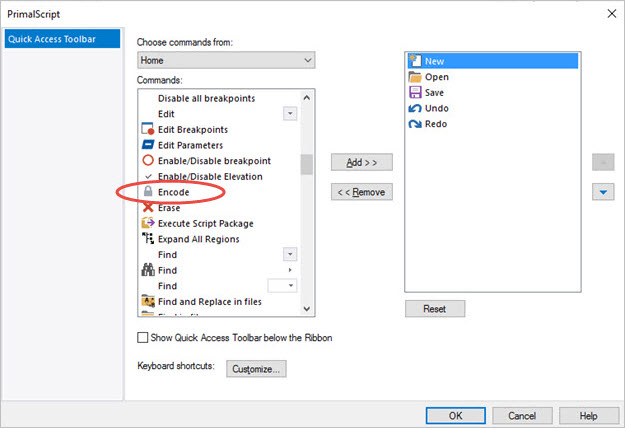This screenshot has height=428, width=625.
Task: Open the Choose commands from dropdown
Action: 226,60
